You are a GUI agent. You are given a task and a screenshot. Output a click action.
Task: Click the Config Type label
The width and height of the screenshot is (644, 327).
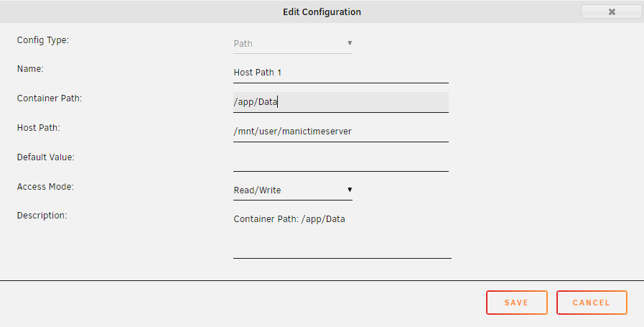click(42, 40)
